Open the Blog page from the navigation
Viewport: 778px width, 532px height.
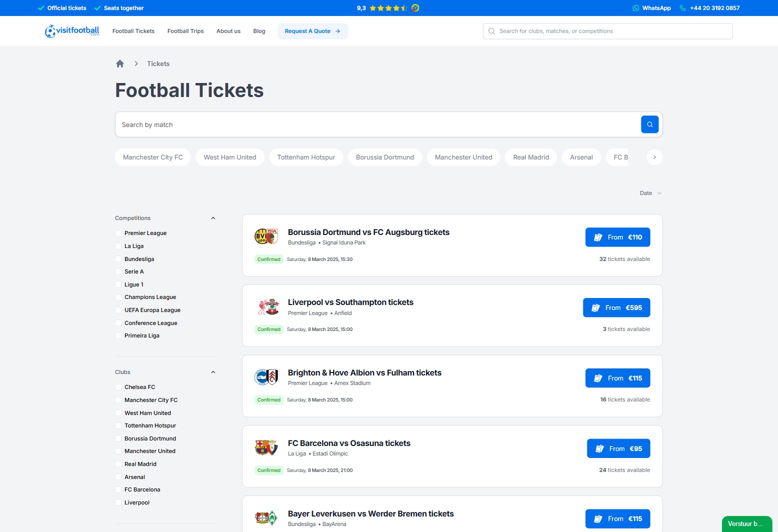(259, 31)
